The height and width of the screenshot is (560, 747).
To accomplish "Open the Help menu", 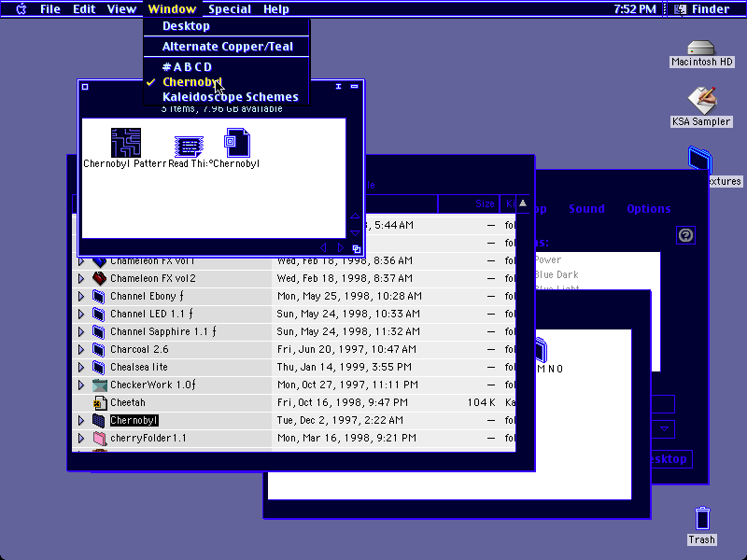I will point(276,9).
